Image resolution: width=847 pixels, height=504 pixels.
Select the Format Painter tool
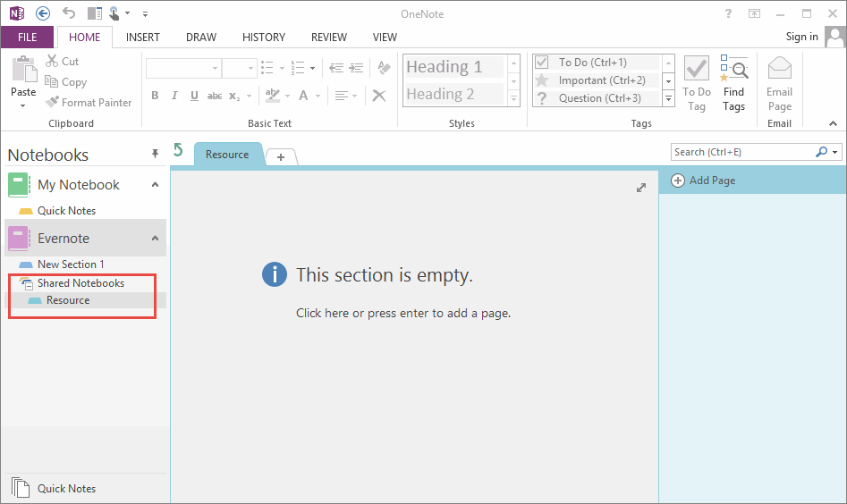(89, 103)
